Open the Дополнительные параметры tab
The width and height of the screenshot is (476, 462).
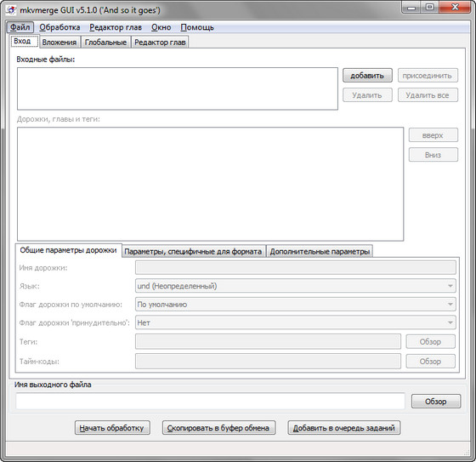tap(320, 251)
